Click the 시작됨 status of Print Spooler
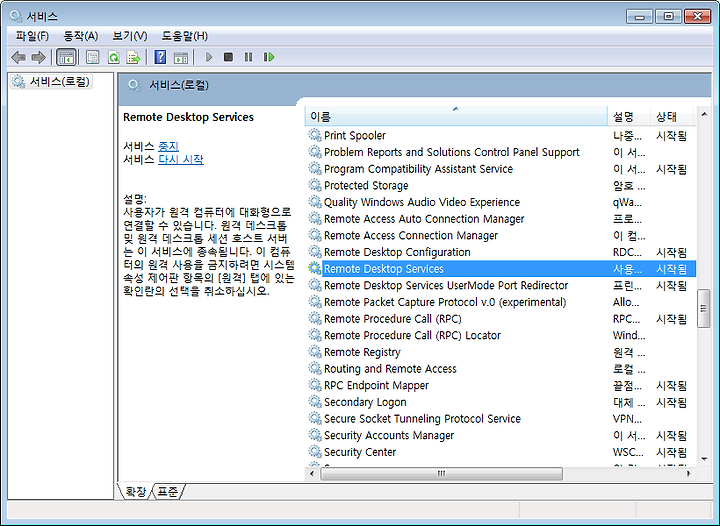The height and width of the screenshot is (526, 720). 671,135
